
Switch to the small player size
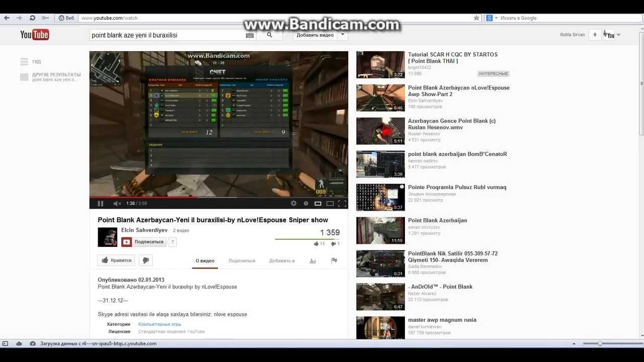pos(318,204)
